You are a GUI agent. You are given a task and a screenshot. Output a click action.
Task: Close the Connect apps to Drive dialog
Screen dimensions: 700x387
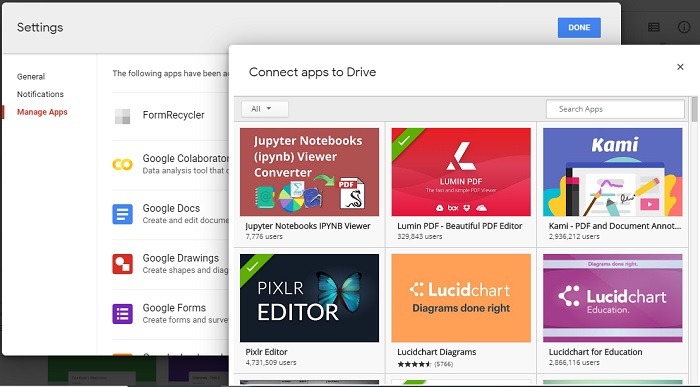click(x=680, y=67)
